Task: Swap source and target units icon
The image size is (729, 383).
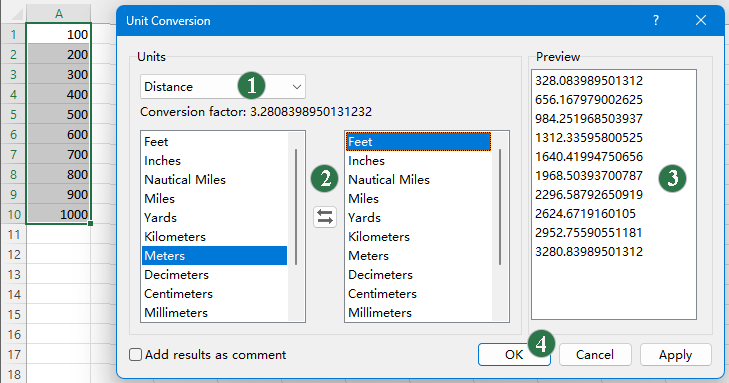Action: point(325,217)
